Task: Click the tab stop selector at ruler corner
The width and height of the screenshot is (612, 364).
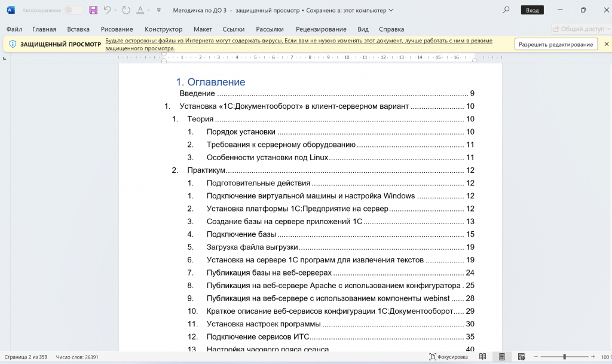Action: coord(4,58)
